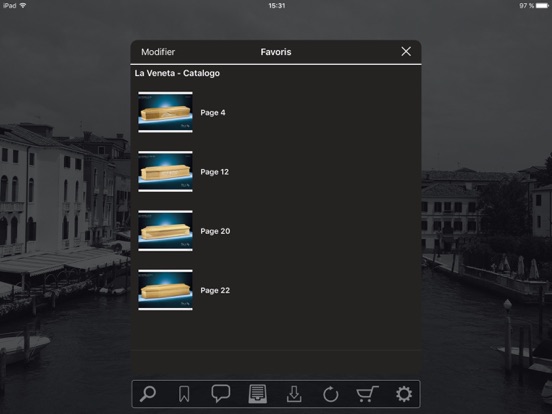Tap the 15:31 clock in status bar
This screenshot has height=414, width=552.
coord(277,6)
